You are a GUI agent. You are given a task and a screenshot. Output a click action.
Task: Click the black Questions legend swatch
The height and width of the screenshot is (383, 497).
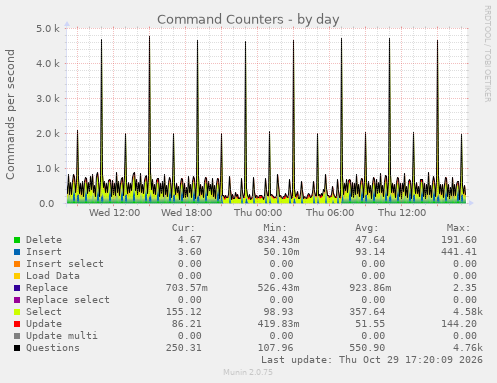[x=17, y=348]
